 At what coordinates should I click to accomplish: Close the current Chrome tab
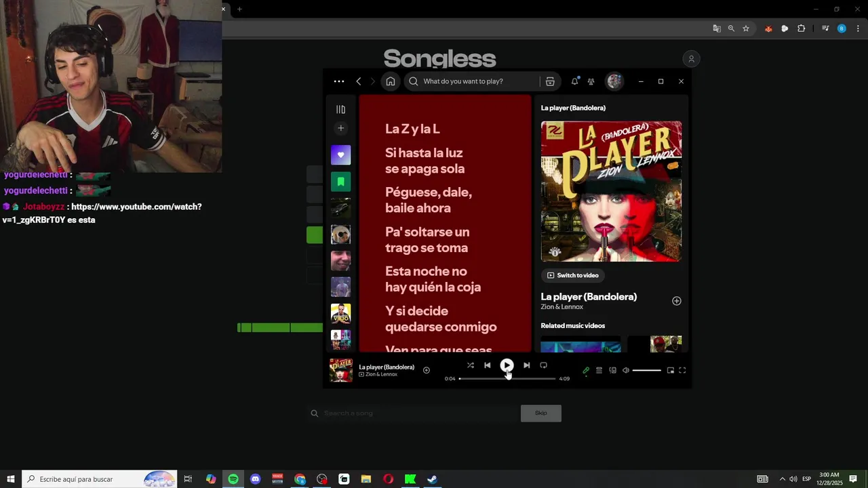click(x=223, y=9)
